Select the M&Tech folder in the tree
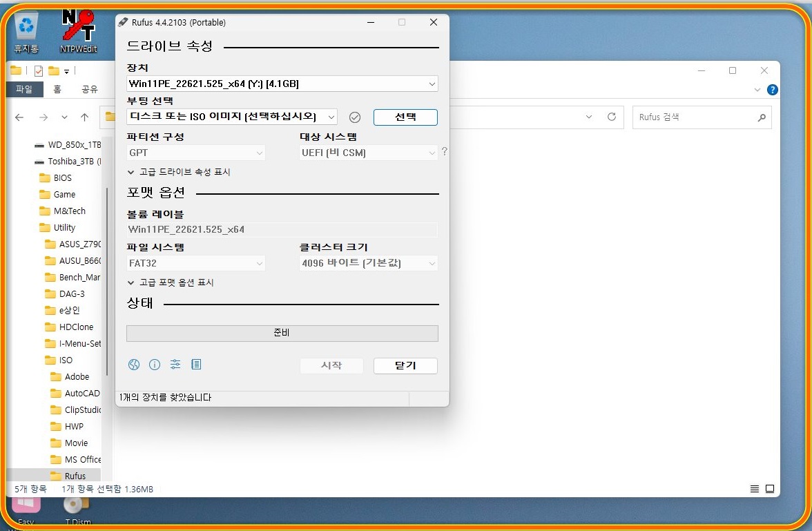Viewport: 812px width, 531px height. click(x=63, y=211)
